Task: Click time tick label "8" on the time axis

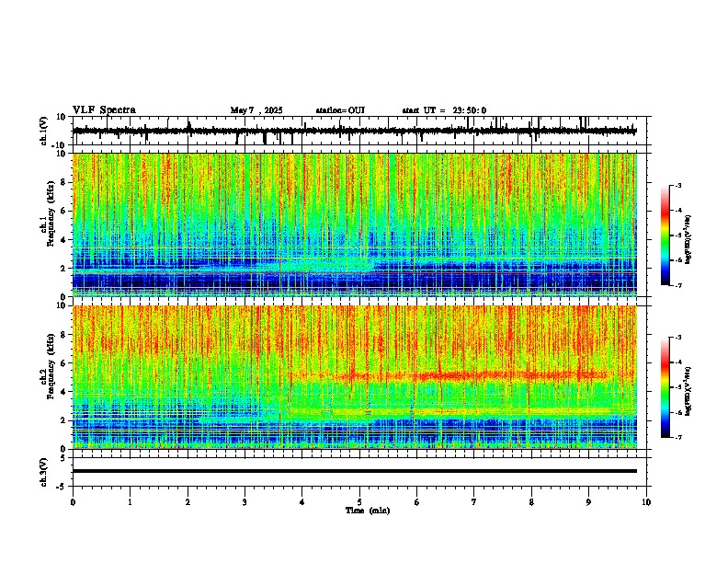Action: point(531,502)
